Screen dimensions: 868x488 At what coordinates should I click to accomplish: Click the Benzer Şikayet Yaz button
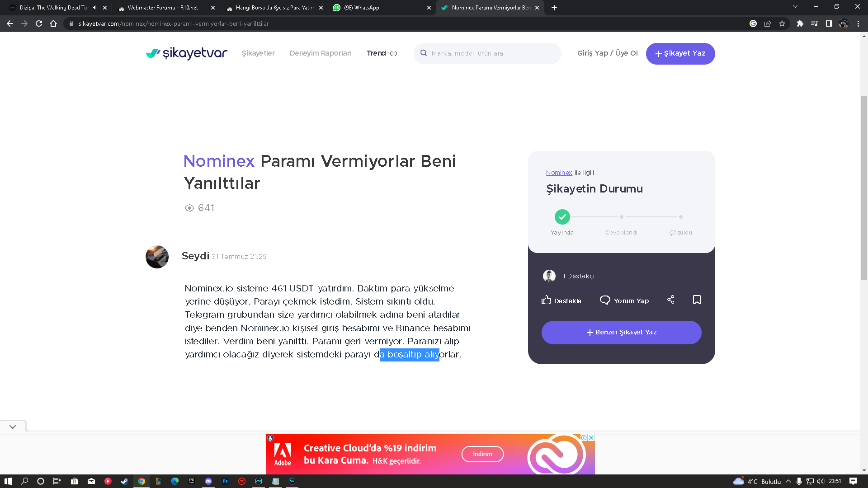(x=622, y=333)
